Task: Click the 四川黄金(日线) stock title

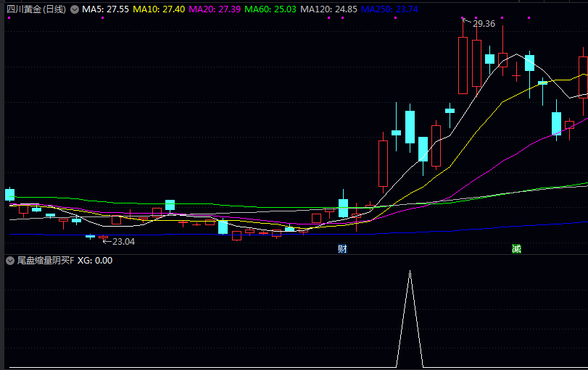Action: [34, 9]
